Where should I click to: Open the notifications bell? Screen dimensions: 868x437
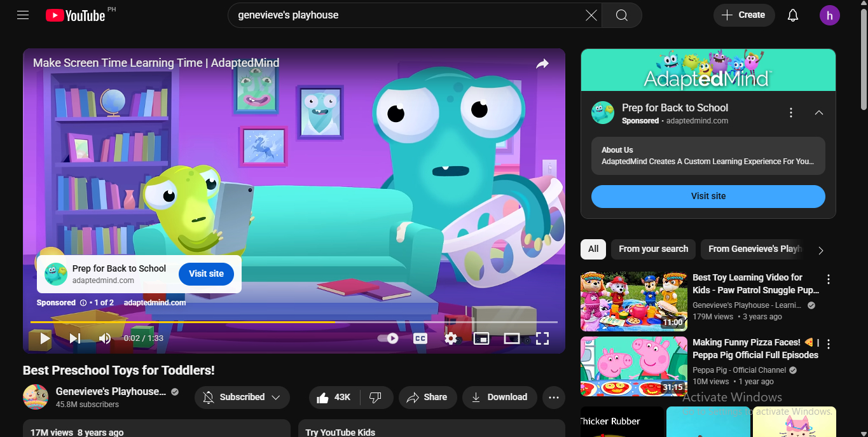[792, 15]
